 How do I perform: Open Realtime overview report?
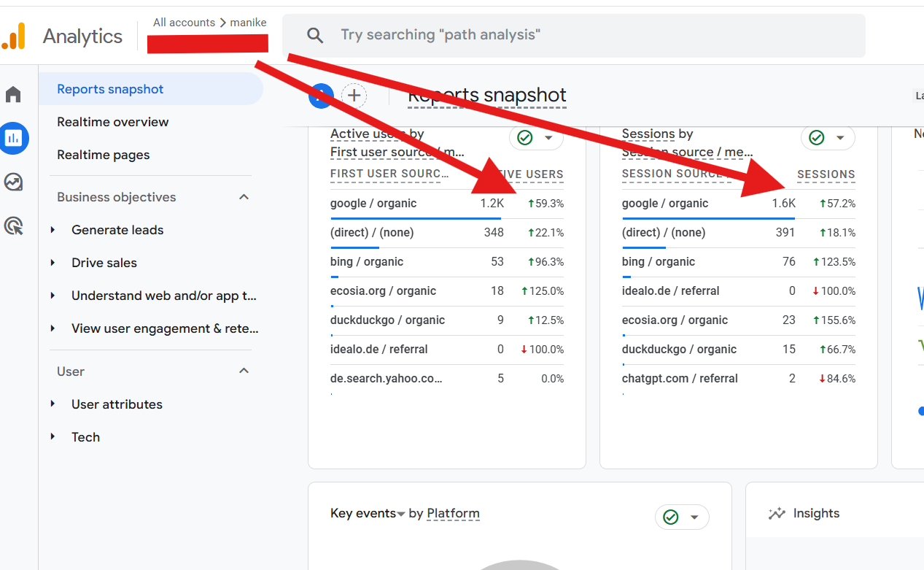[113, 122]
